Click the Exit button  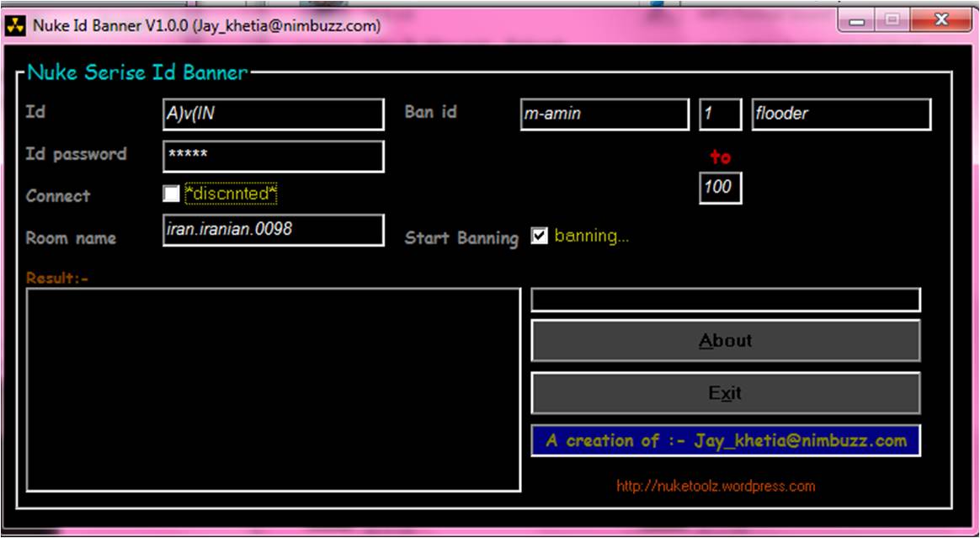[x=726, y=393]
